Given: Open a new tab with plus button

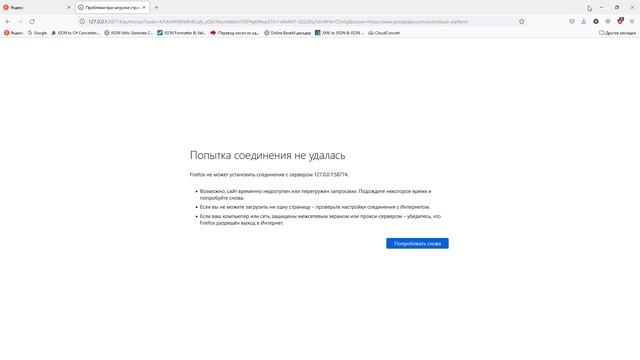Looking at the screenshot, I should click(156, 7).
